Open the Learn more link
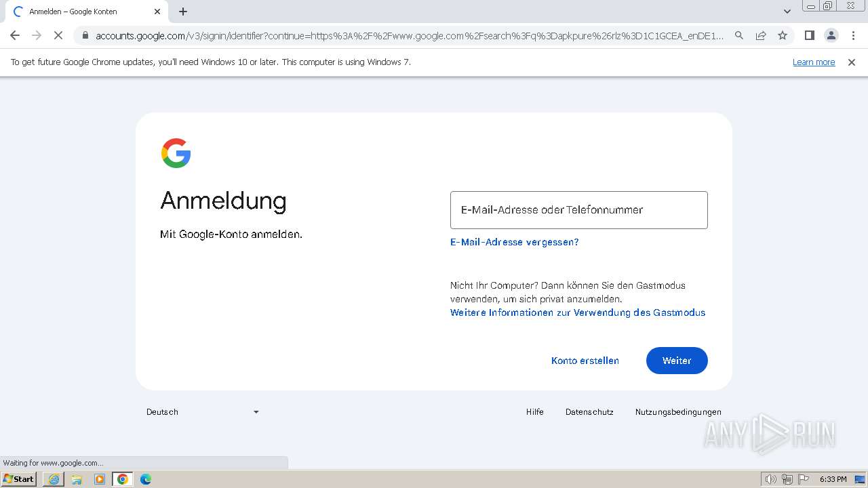Screen dimensions: 868x488 [814, 62]
